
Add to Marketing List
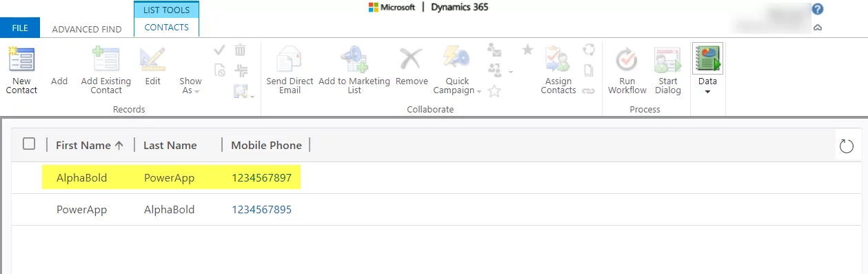pos(354,70)
